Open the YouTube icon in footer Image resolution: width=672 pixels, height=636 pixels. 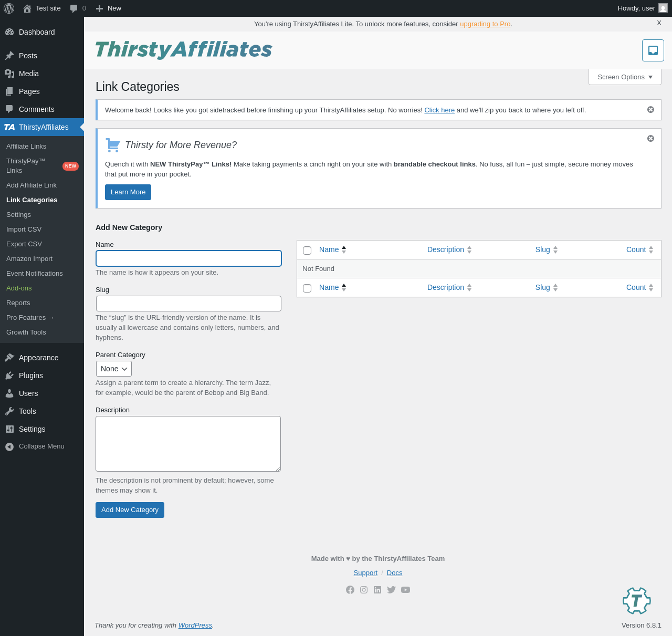pos(405,590)
